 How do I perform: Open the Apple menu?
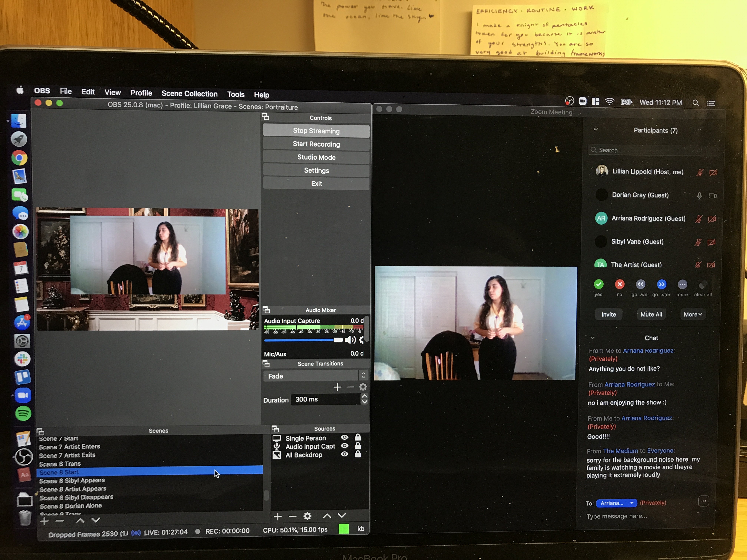(x=20, y=90)
